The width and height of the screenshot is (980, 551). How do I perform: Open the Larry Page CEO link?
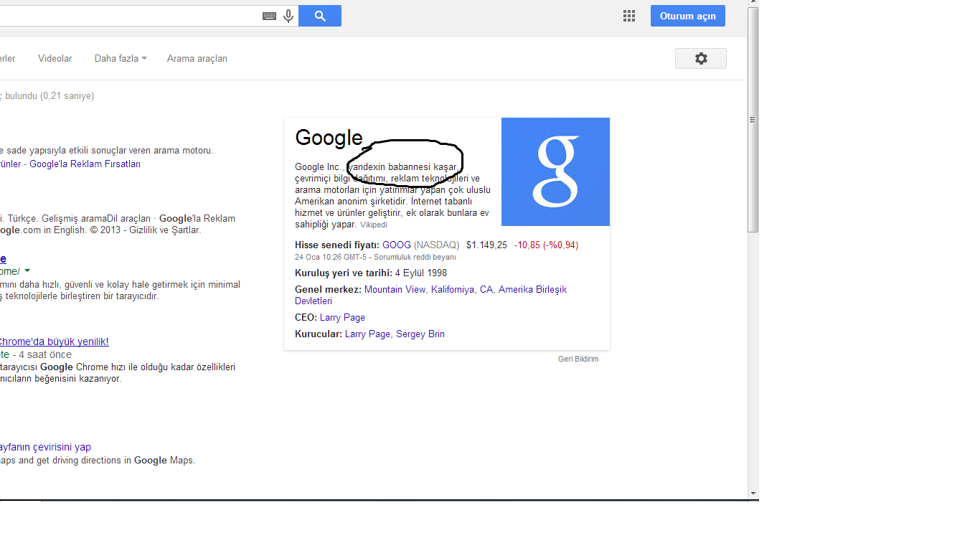click(x=342, y=317)
